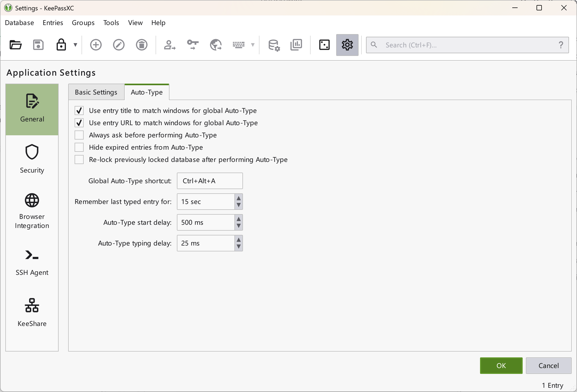Viewport: 577px width, 392px height.
Task: Open database reports icon
Action: coord(296,45)
